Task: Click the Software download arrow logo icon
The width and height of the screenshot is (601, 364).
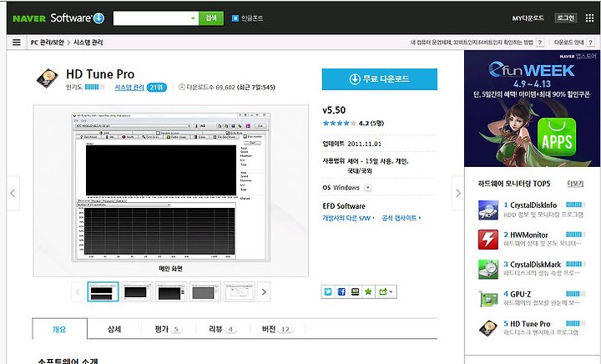Action: coord(98,18)
